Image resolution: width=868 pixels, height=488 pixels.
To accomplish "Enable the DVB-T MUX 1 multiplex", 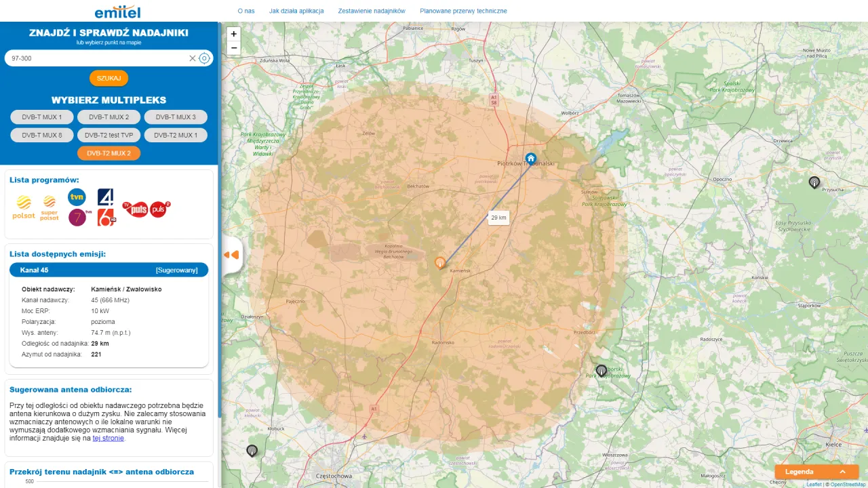I will (x=41, y=117).
